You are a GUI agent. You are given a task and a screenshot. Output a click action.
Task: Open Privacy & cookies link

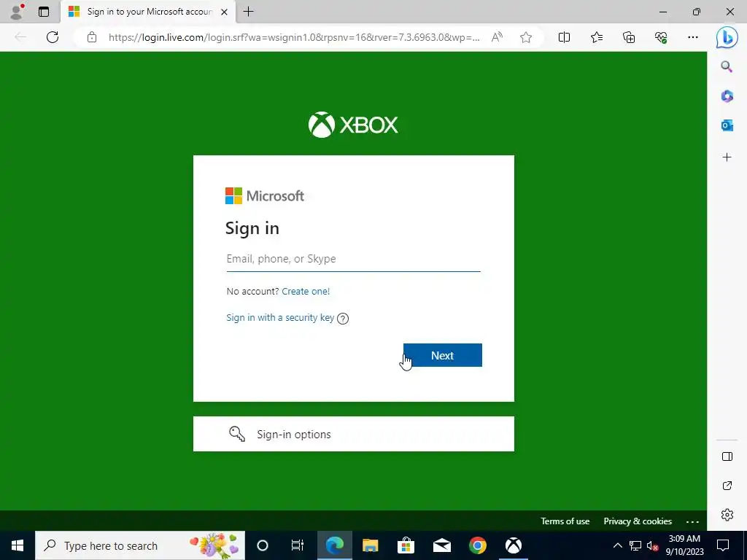point(638,521)
